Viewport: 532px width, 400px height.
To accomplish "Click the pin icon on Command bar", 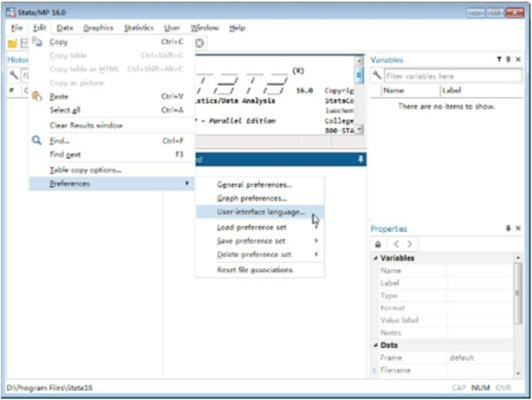I will pos(360,159).
